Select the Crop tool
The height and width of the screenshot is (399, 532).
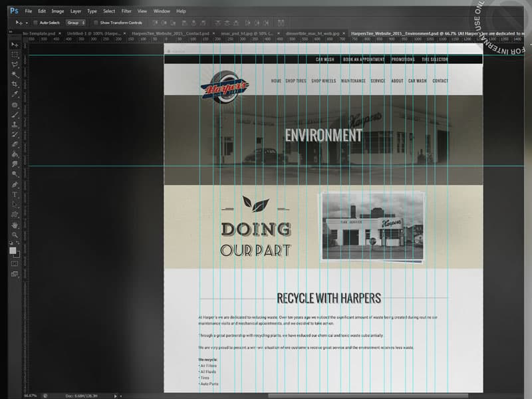coord(15,84)
